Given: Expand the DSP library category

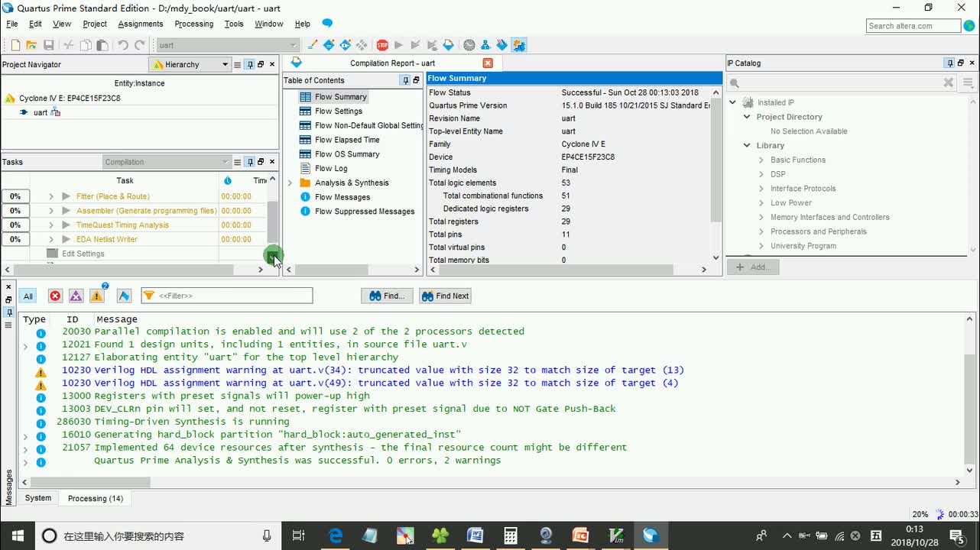Looking at the screenshot, I should 761,175.
